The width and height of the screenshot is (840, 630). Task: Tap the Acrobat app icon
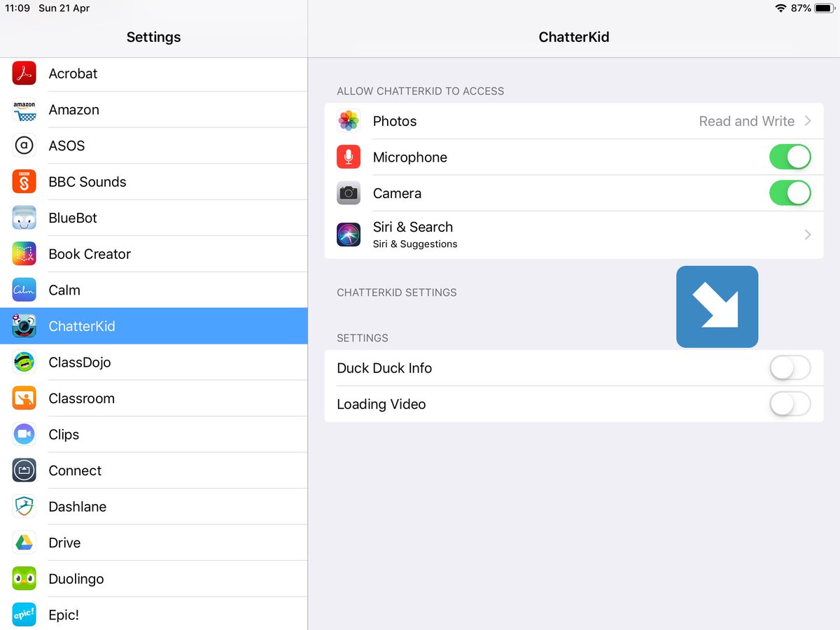click(x=24, y=73)
